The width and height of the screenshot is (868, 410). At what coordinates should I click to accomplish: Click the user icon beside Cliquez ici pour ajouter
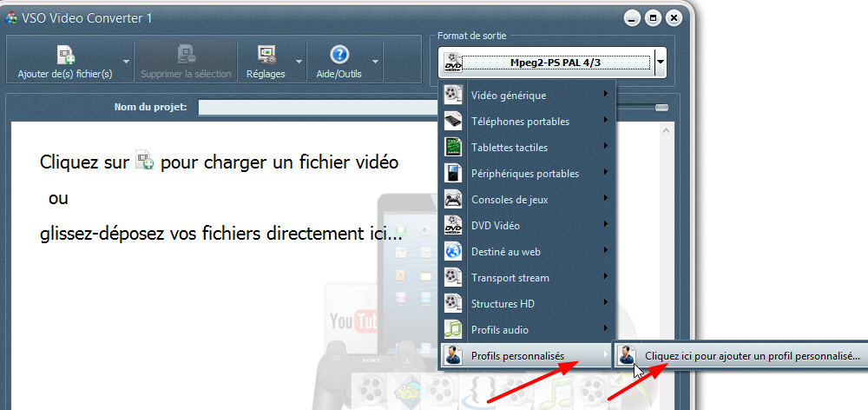[x=627, y=356]
